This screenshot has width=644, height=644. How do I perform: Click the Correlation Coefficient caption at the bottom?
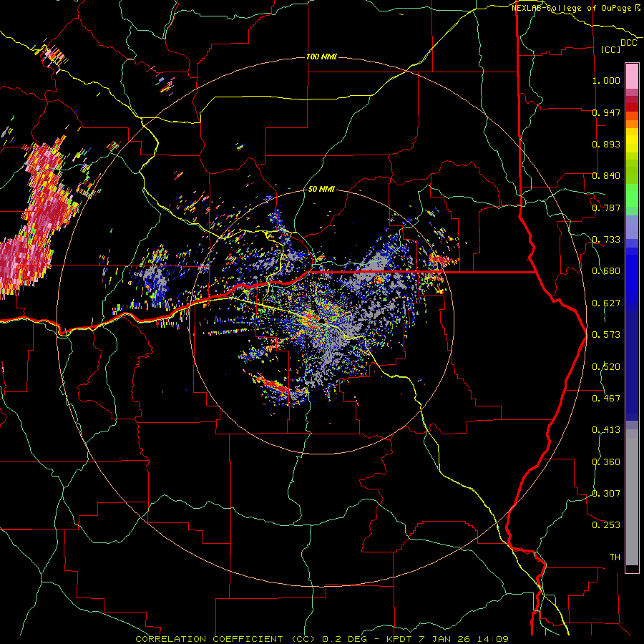pyautogui.click(x=321, y=639)
